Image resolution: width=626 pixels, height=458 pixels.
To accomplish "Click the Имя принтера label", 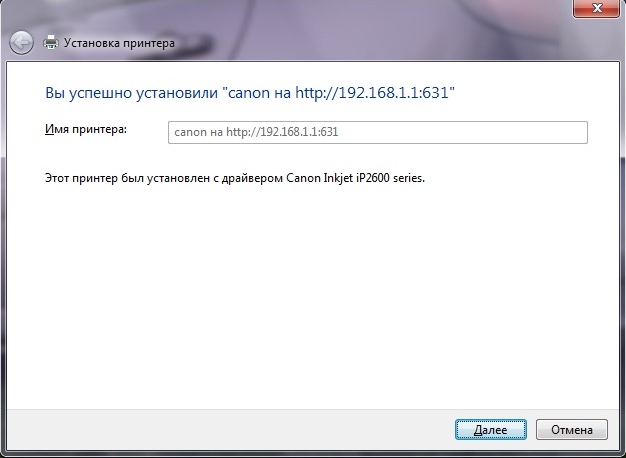I will (86, 129).
